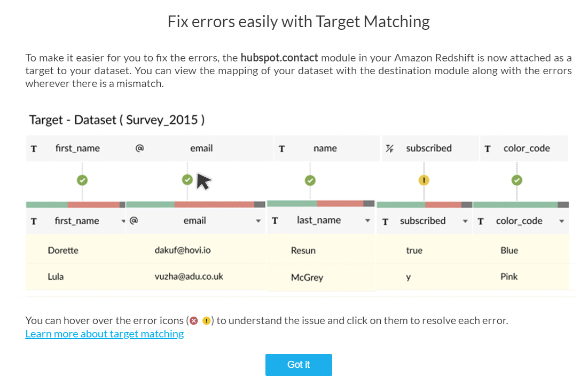Open dataset email column dropdown arrow
Screen dimensions: 588x386
(258, 221)
